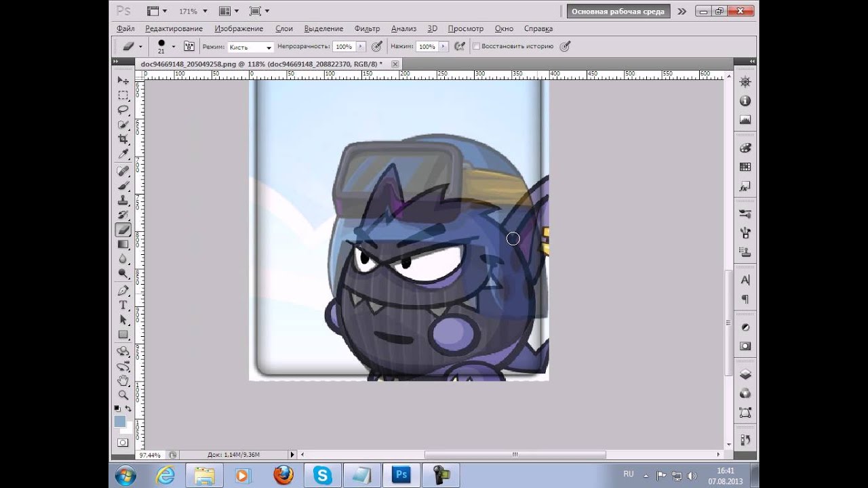The width and height of the screenshot is (868, 488).
Task: Select the Pen tool
Action: (123, 291)
